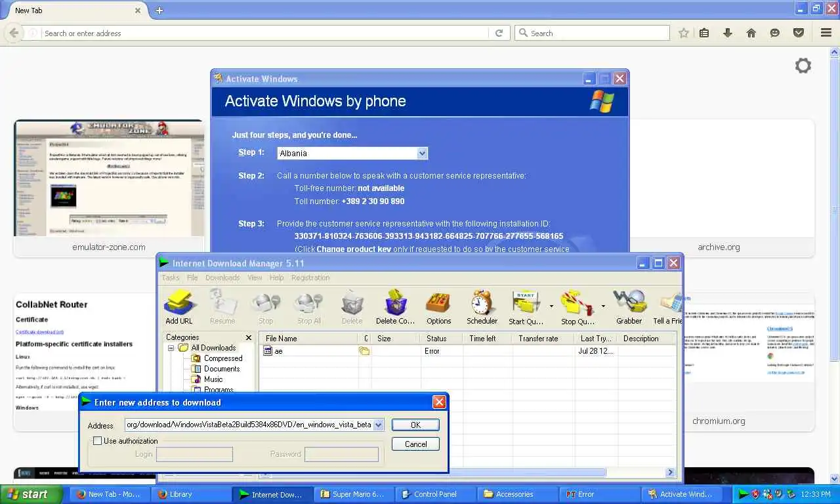Open the Address history dropdown
The width and height of the screenshot is (840, 504).
pyautogui.click(x=378, y=425)
